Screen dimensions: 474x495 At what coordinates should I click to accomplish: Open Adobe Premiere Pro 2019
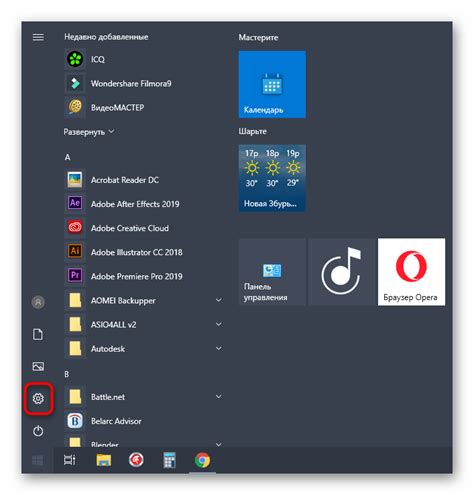point(143,276)
